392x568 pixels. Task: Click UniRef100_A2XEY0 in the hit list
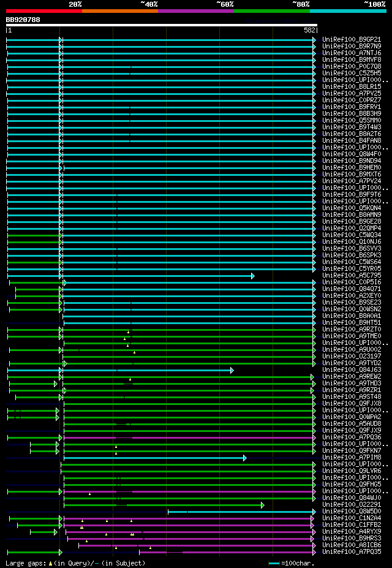click(352, 297)
